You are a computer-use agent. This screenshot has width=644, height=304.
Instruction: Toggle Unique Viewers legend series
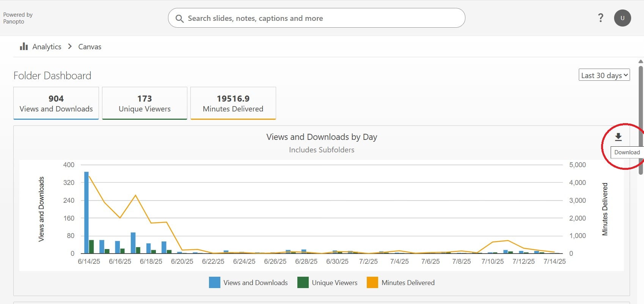point(327,282)
